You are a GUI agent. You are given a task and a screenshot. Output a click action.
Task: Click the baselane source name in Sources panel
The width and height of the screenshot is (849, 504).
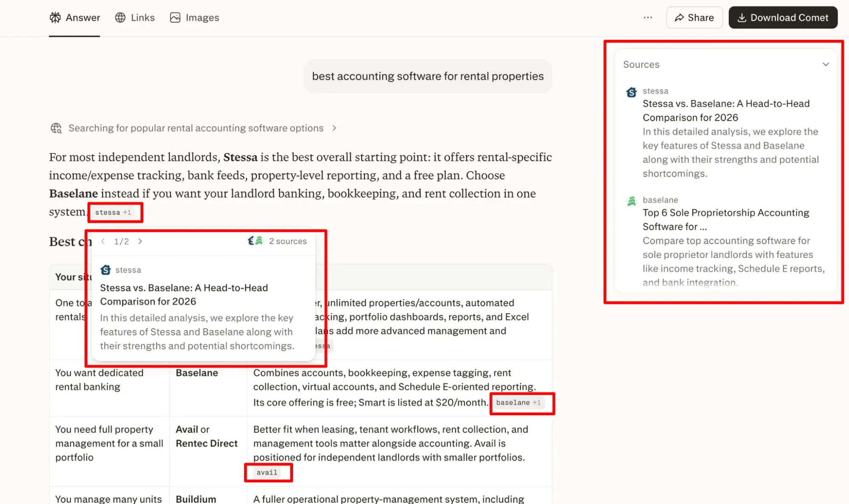tap(660, 200)
